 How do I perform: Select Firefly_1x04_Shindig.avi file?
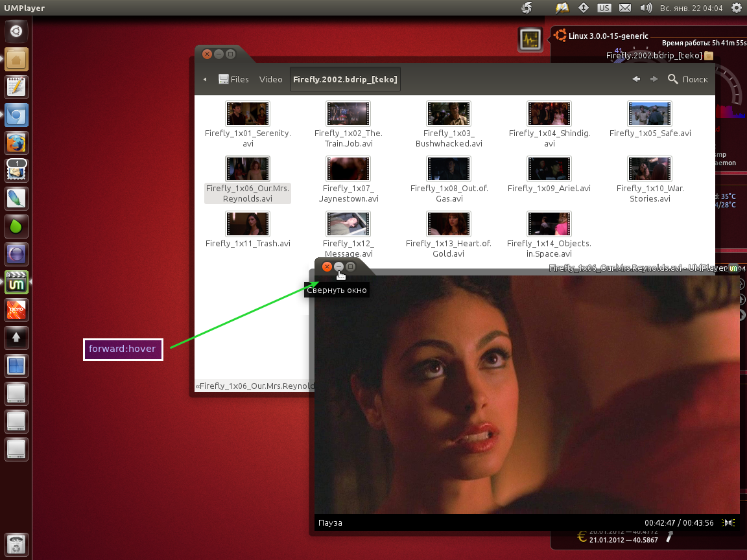pos(549,125)
